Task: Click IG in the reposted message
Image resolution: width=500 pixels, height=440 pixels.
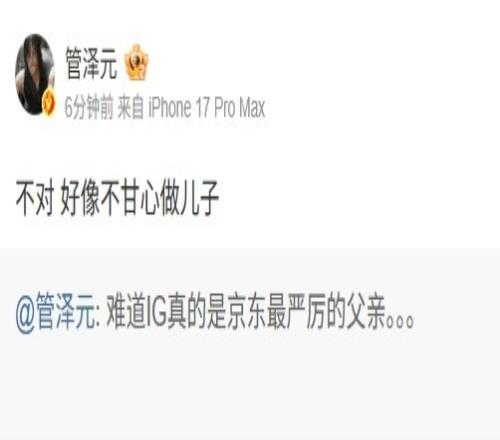Action: pos(156,313)
